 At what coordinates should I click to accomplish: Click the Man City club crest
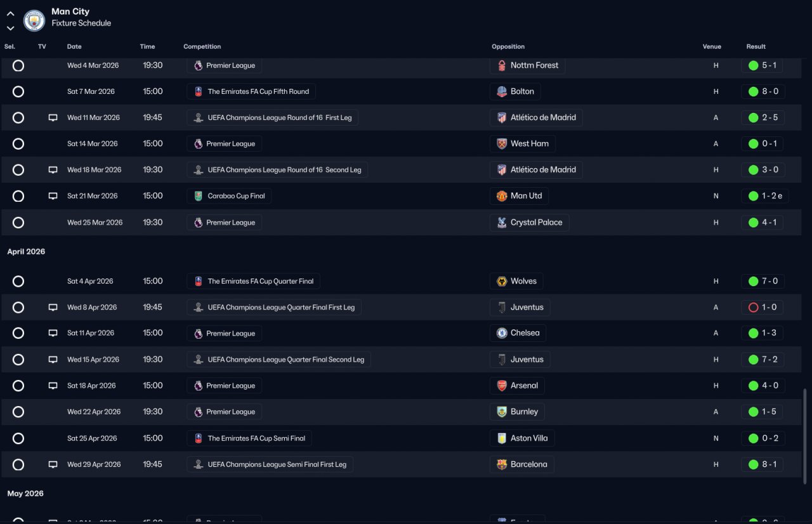click(x=34, y=20)
